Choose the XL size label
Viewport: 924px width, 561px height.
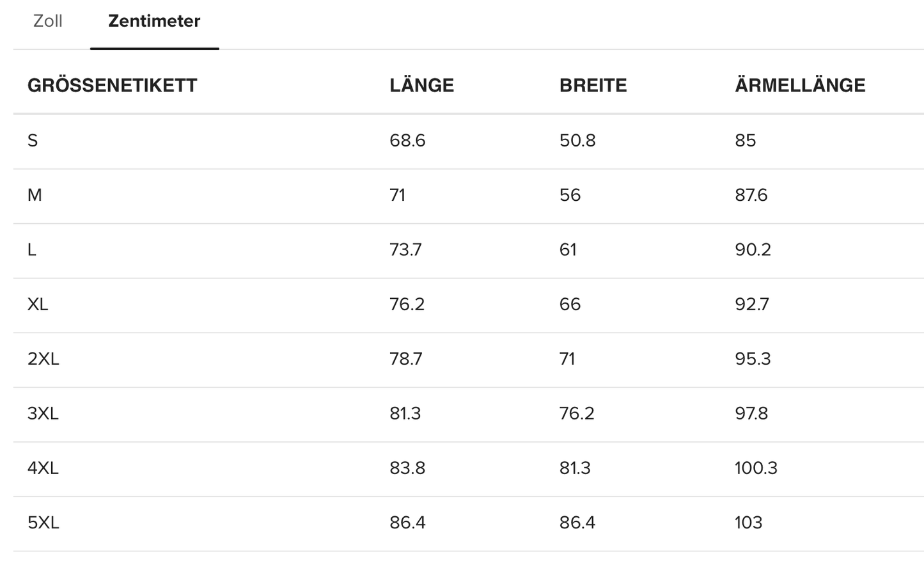point(38,304)
